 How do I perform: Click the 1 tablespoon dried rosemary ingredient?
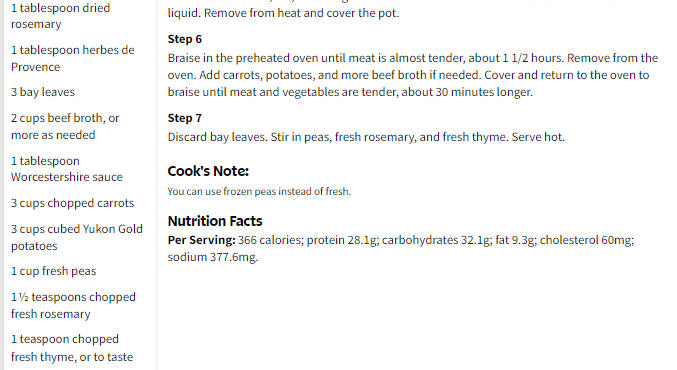click(x=60, y=16)
